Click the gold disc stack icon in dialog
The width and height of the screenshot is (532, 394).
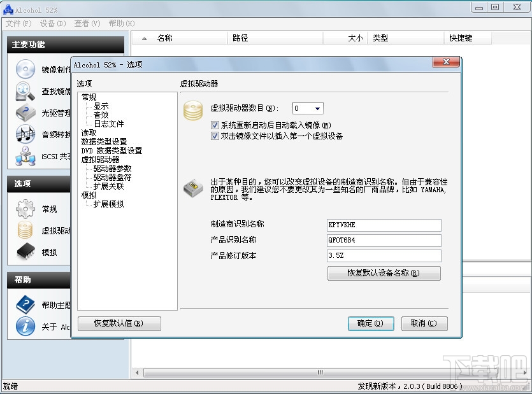point(193,111)
